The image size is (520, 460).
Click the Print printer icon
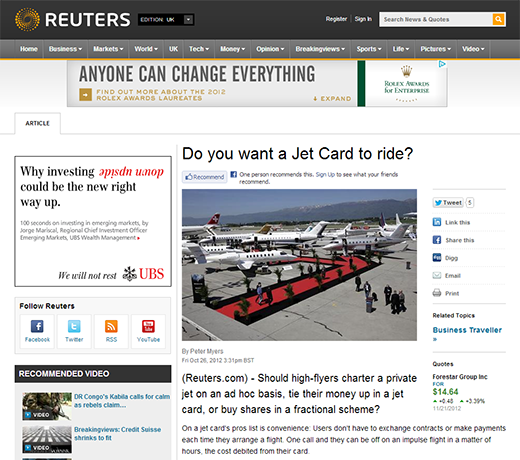coord(437,293)
